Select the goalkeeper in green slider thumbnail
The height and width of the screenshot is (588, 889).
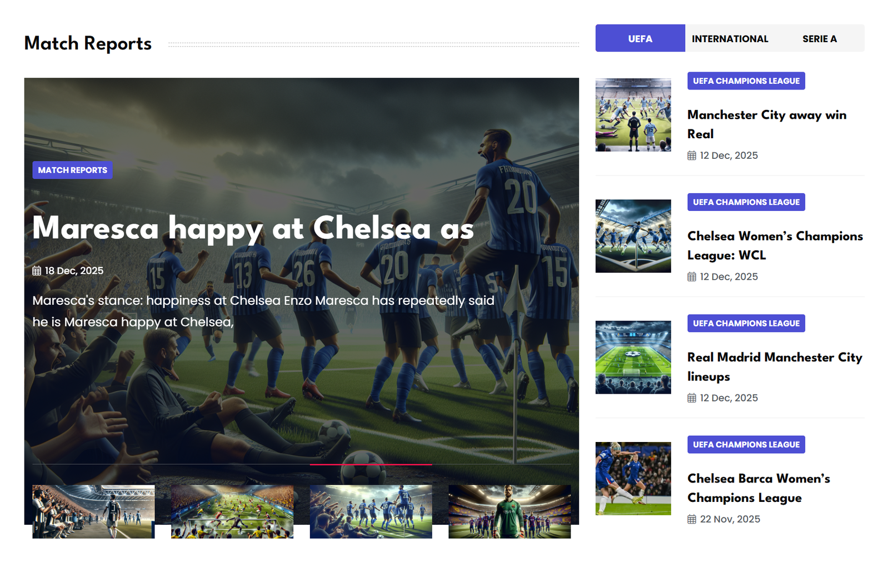510,511
